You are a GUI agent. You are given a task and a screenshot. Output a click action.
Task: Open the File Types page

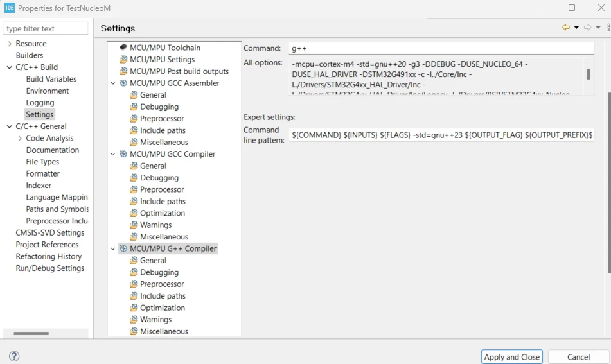(42, 162)
